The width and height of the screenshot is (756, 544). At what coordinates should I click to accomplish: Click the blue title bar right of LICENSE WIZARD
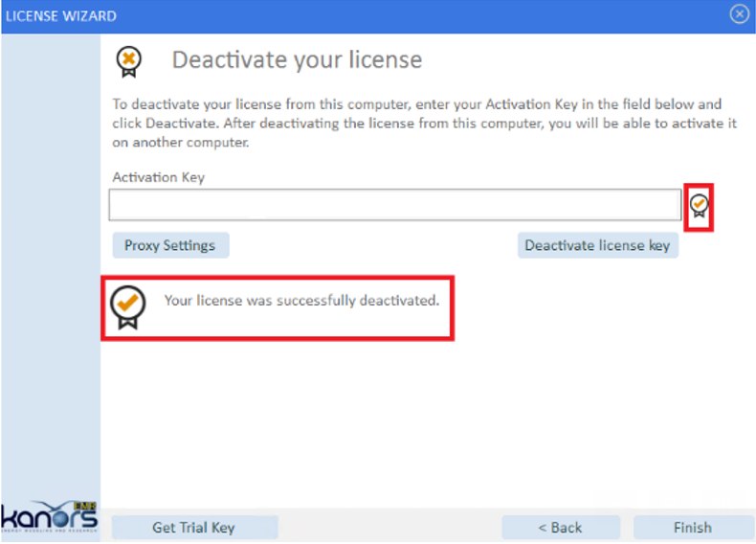click(x=419, y=16)
